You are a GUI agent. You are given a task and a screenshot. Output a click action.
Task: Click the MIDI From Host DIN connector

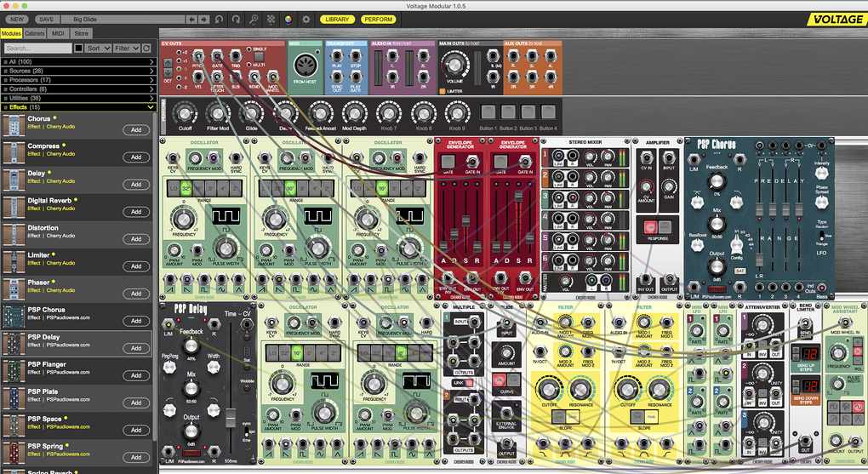305,66
